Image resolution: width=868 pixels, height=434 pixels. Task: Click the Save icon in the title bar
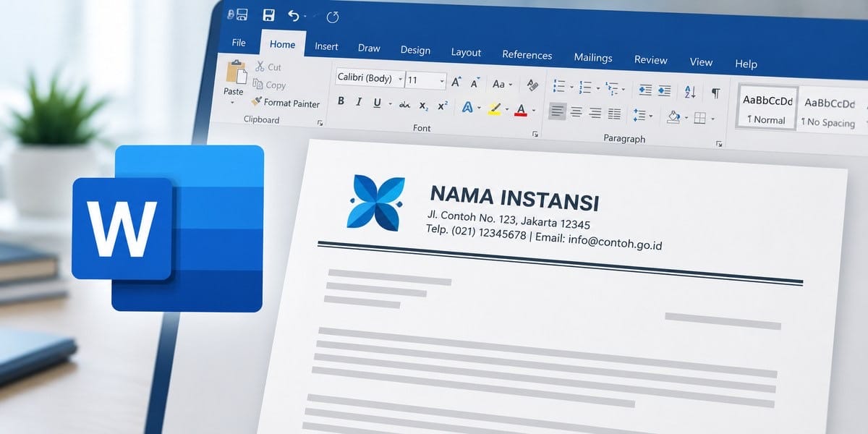(x=268, y=15)
